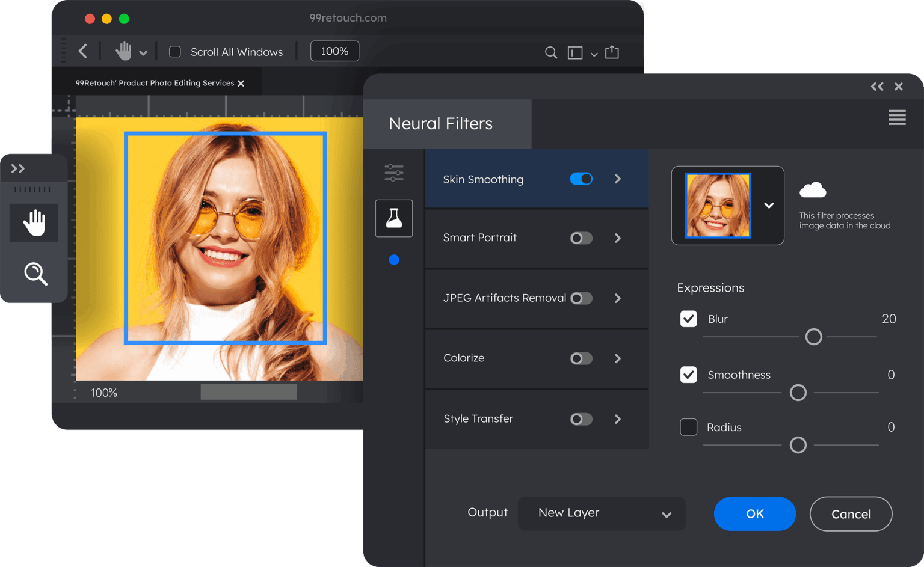Click the blue OK button
924x567 pixels.
(x=754, y=514)
